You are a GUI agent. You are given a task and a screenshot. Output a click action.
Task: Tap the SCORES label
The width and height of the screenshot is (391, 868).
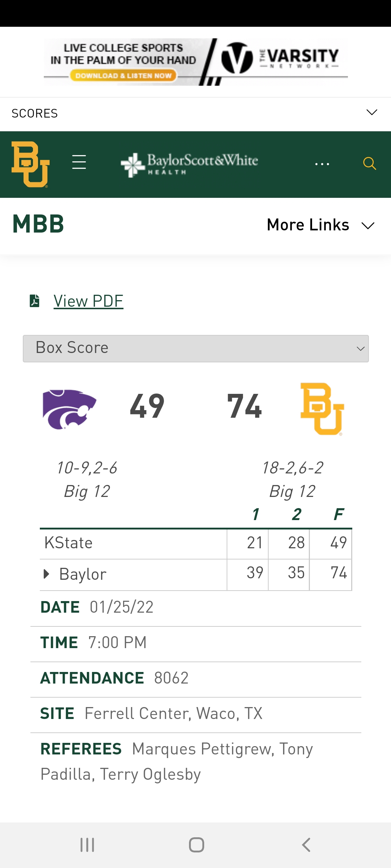coord(35,114)
